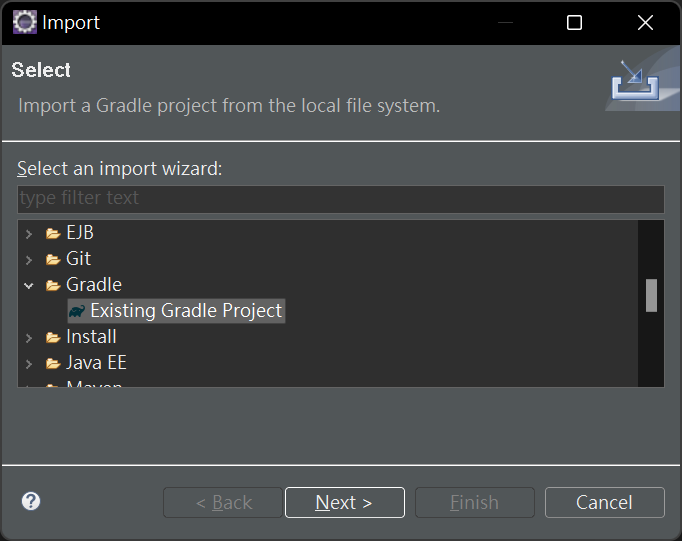Expand the EJB tree node
This screenshot has width=682, height=541.
[29, 233]
